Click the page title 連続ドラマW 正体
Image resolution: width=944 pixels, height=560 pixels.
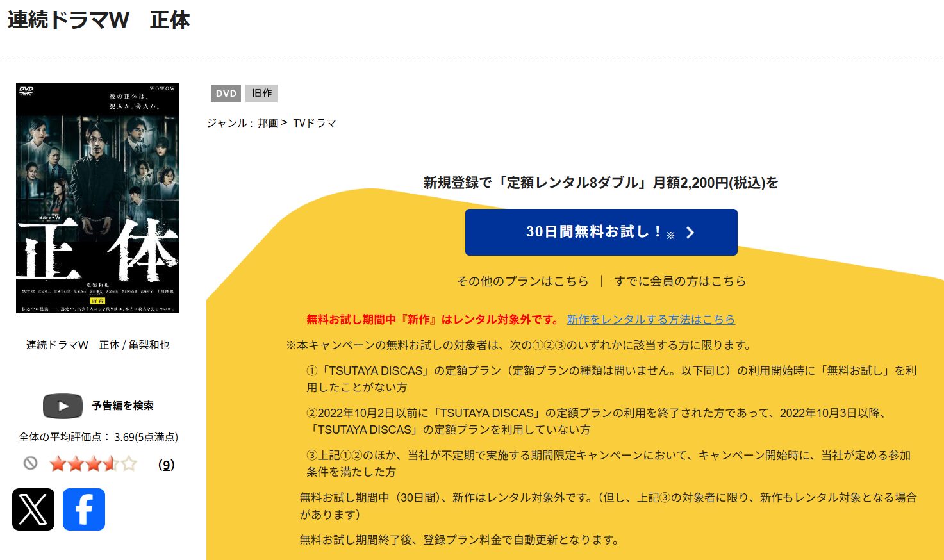tap(99, 20)
